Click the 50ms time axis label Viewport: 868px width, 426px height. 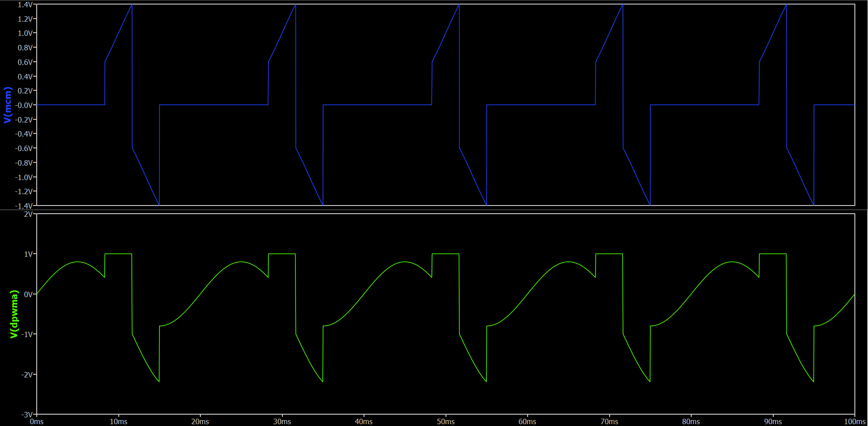(446, 421)
